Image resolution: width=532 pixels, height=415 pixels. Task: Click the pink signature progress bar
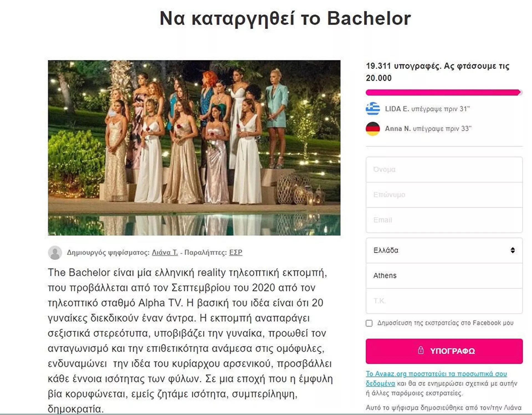pyautogui.click(x=443, y=93)
